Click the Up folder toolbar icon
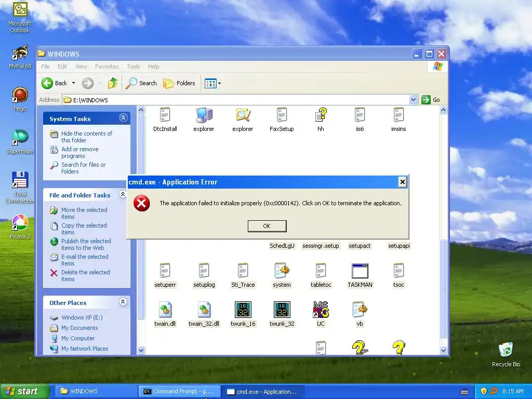The width and height of the screenshot is (532, 399). click(x=113, y=83)
